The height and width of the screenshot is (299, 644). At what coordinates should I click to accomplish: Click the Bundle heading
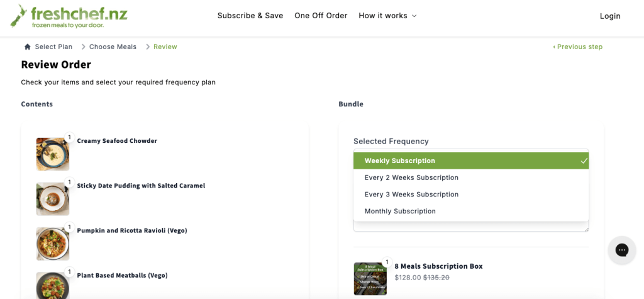pos(351,104)
